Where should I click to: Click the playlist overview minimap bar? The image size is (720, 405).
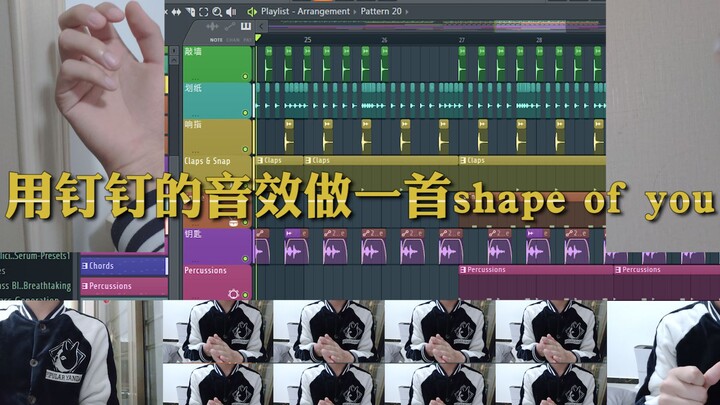click(x=436, y=26)
